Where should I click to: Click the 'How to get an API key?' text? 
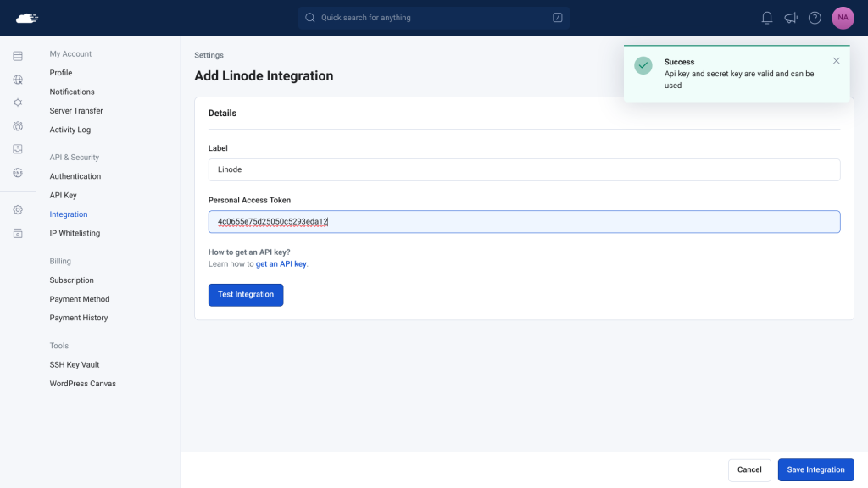pos(249,252)
